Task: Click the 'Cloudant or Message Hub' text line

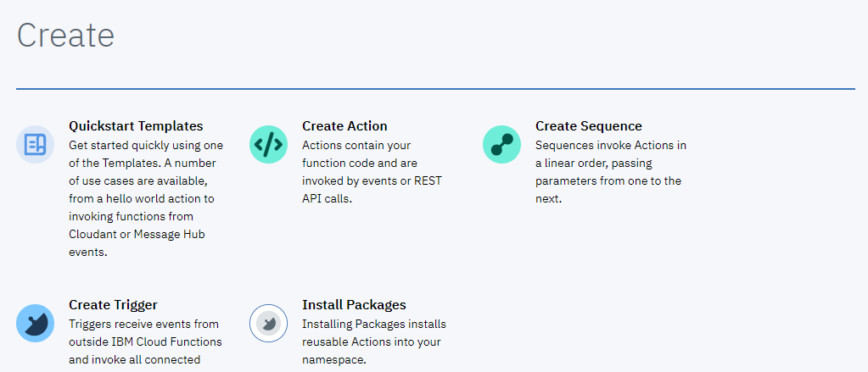Action: point(137,234)
